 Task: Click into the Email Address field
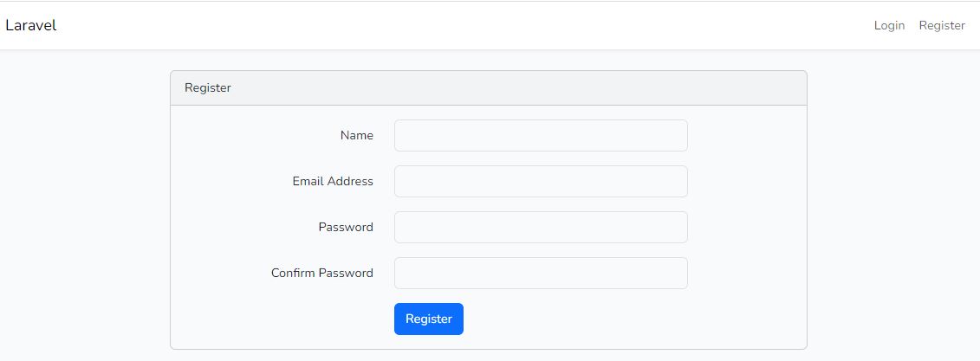(541, 181)
